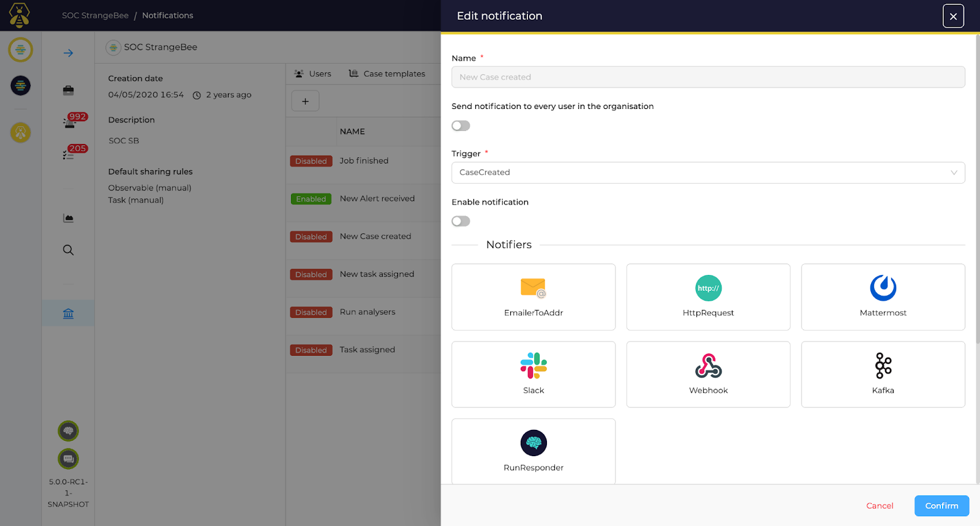
Task: Click TheHive bee logo in the header
Action: pos(20,15)
